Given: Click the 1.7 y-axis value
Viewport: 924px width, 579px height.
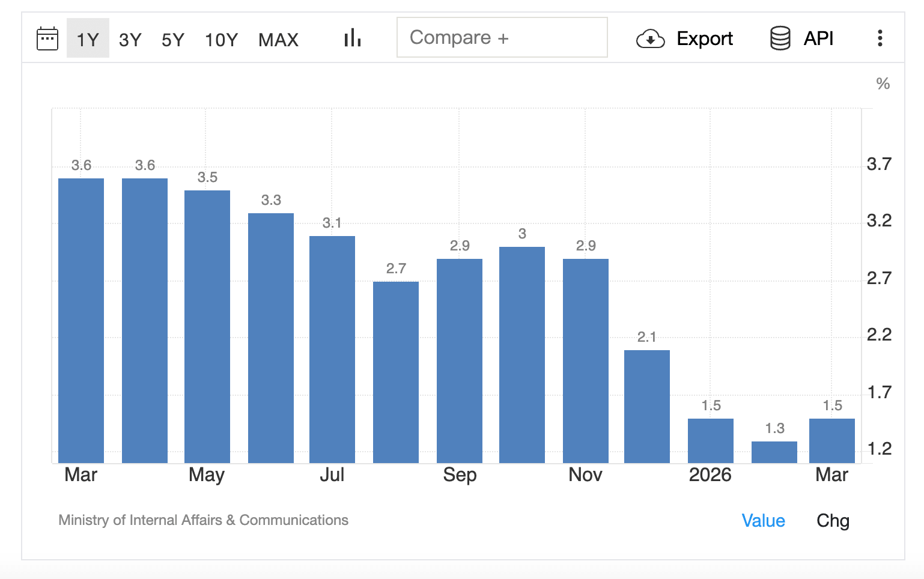Looking at the screenshot, I should [879, 392].
